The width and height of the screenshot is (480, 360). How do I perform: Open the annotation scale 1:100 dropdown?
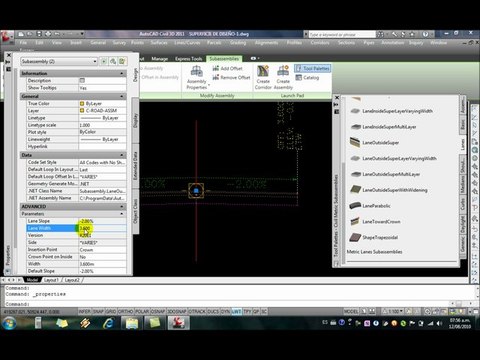pyautogui.click(x=393, y=311)
